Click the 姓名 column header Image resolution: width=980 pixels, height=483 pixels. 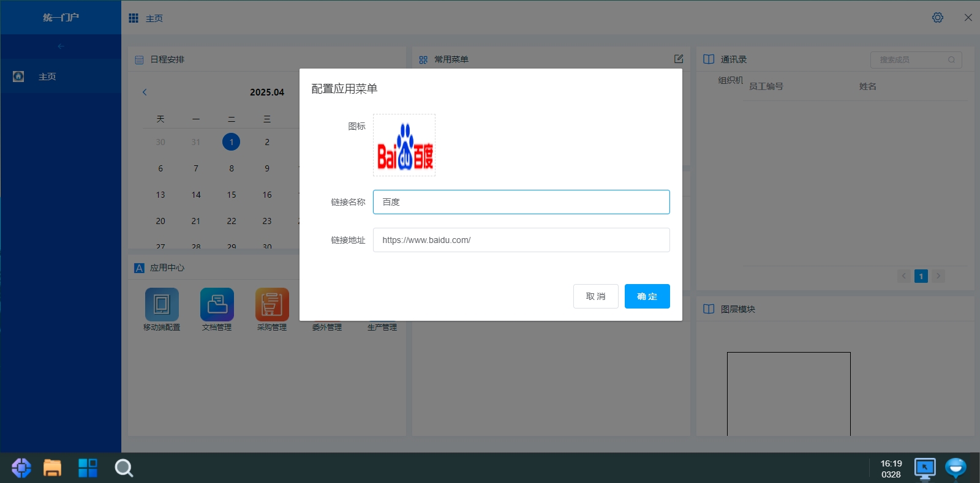click(868, 86)
